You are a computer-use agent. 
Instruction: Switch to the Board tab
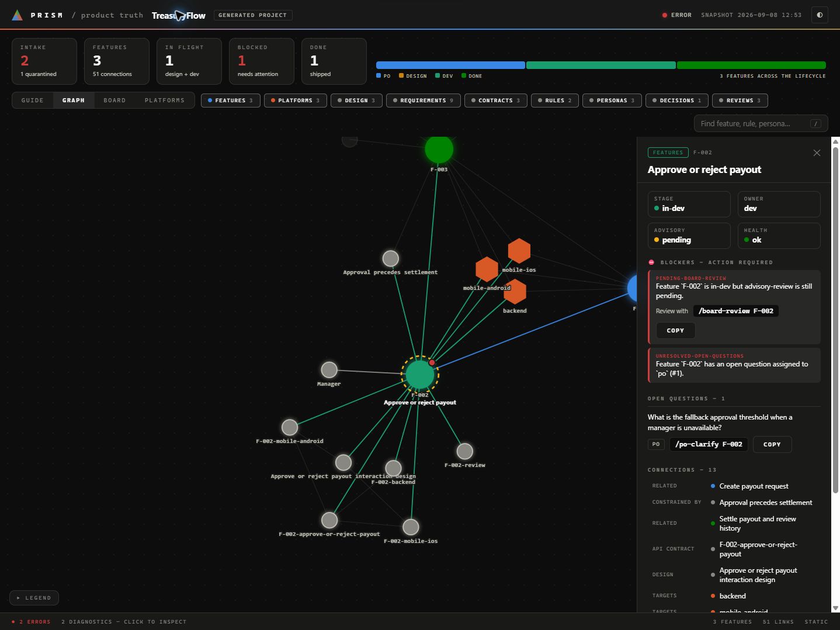click(114, 101)
